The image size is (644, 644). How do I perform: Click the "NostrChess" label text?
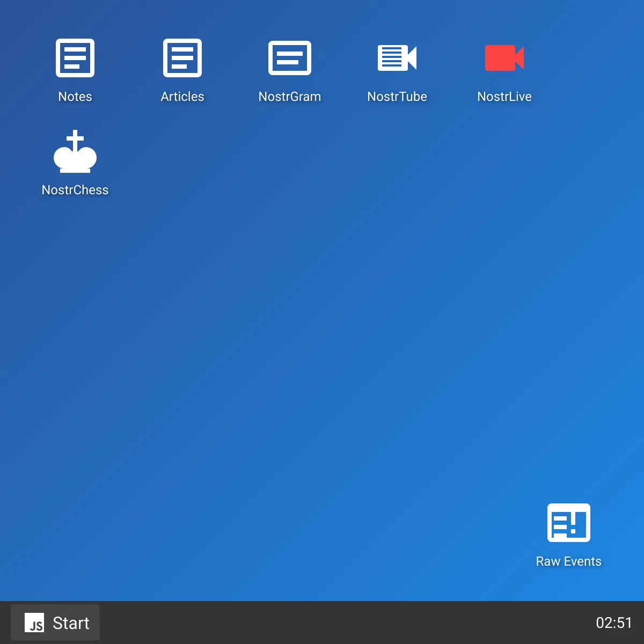[x=75, y=190]
